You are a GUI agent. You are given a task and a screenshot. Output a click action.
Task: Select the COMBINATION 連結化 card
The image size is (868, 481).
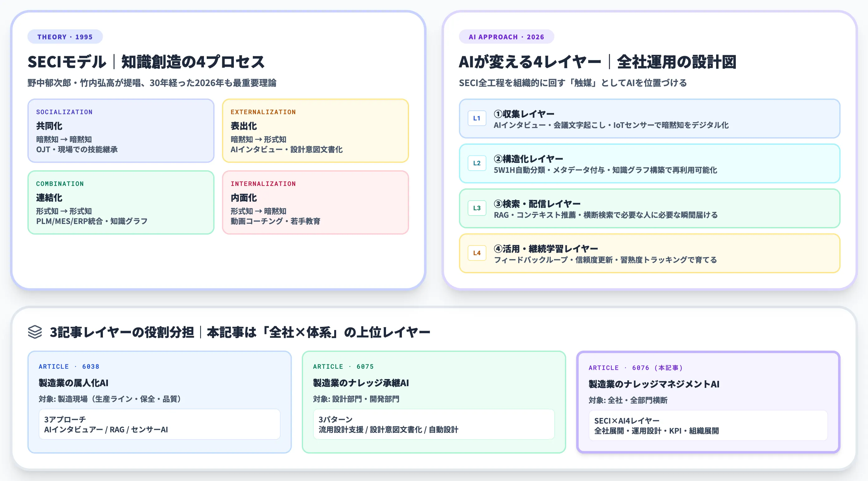coord(121,202)
